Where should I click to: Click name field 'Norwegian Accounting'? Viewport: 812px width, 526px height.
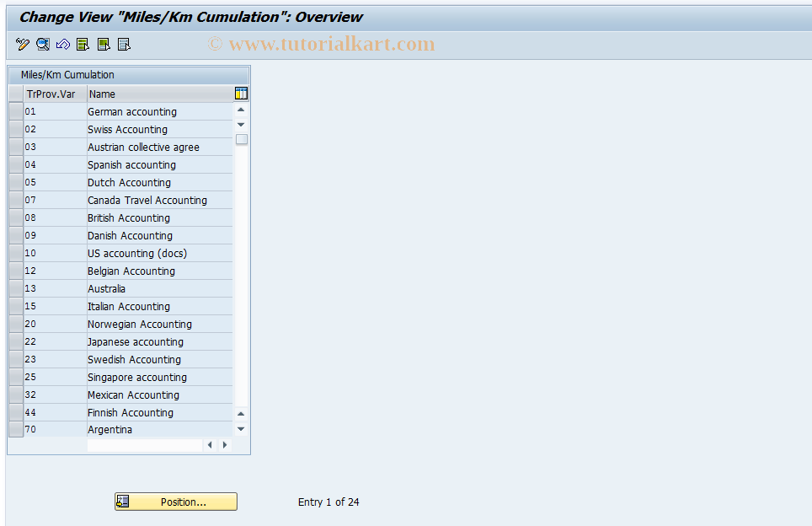click(x=159, y=324)
